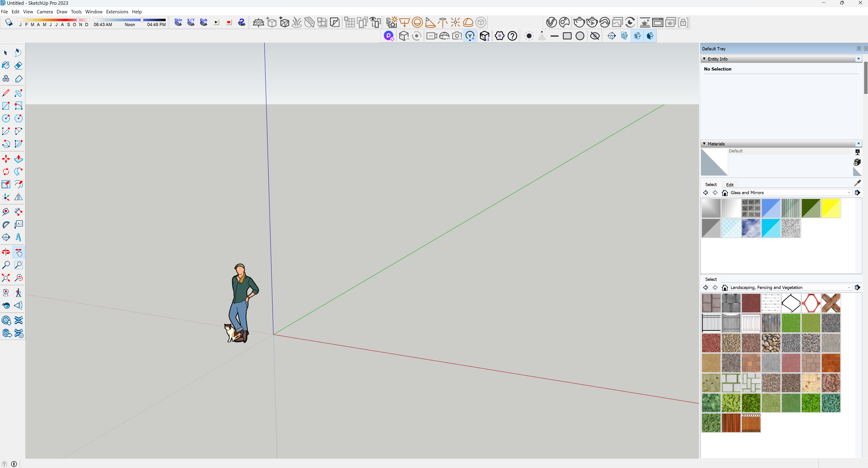Activate the Orbit tool
The image size is (868, 468).
coord(6,252)
